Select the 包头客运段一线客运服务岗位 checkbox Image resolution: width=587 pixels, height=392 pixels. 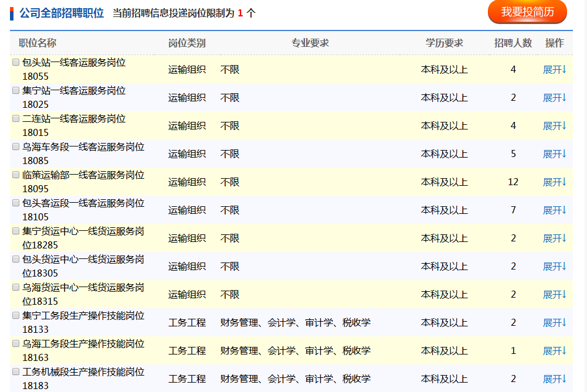[16, 203]
